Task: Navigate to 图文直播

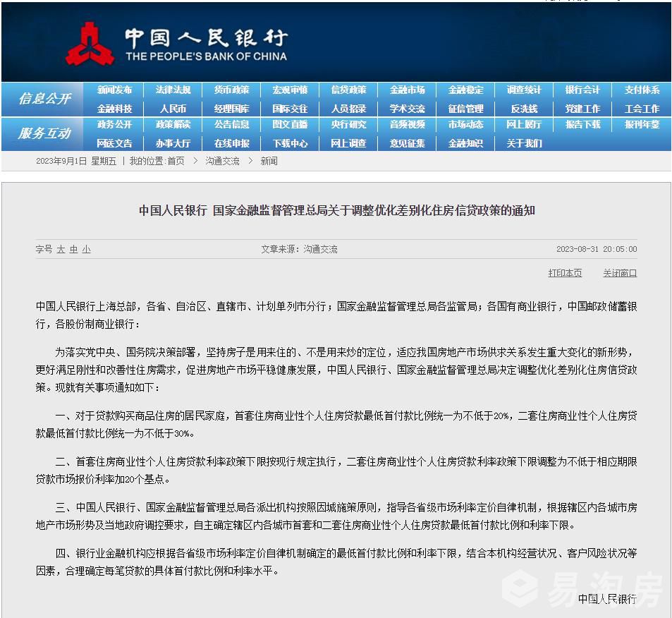Action: pos(290,124)
